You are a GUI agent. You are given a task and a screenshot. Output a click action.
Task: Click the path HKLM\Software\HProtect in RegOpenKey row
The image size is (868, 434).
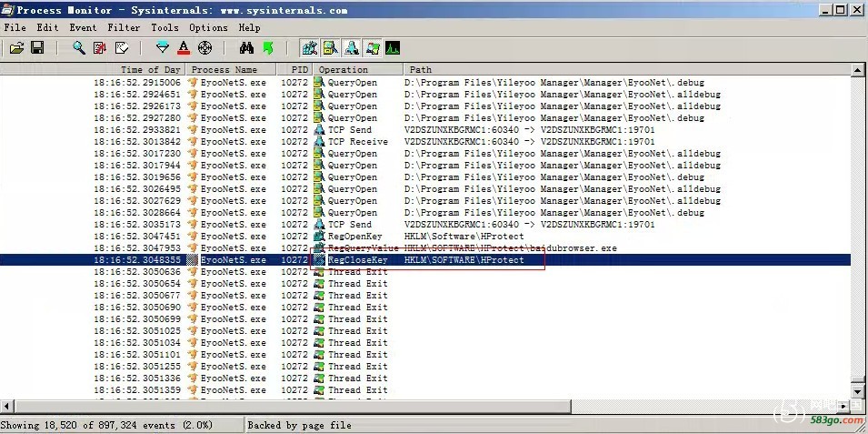pos(464,237)
